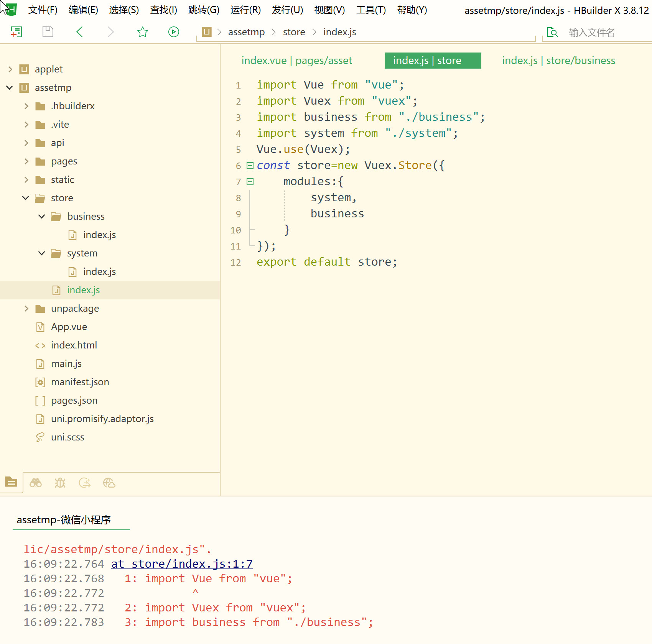Switch to index.vue | pages/asset tab

[x=296, y=61]
